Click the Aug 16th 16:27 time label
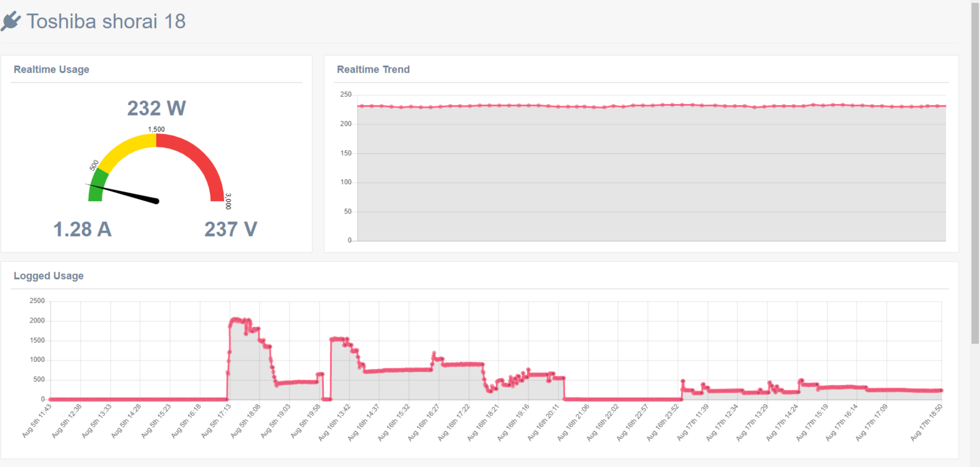 click(x=424, y=422)
